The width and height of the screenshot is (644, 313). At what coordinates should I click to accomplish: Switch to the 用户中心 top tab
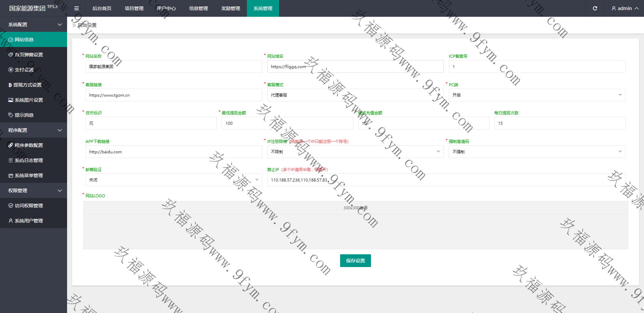click(x=166, y=8)
